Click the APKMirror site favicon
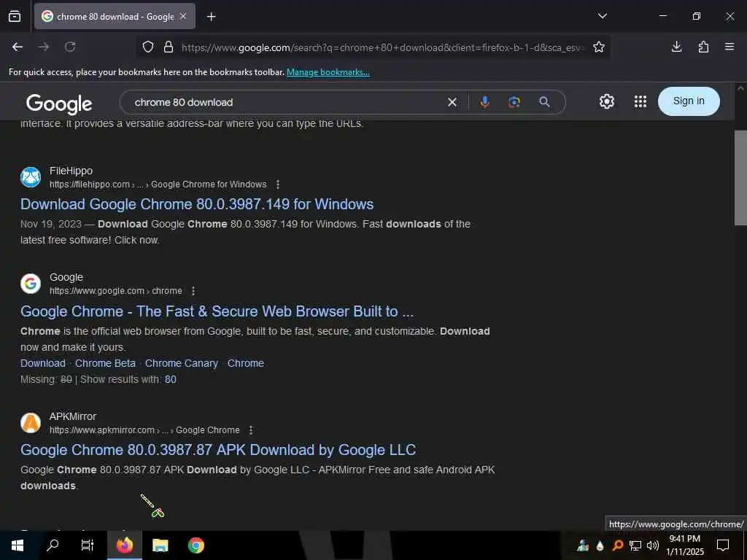 (31, 423)
